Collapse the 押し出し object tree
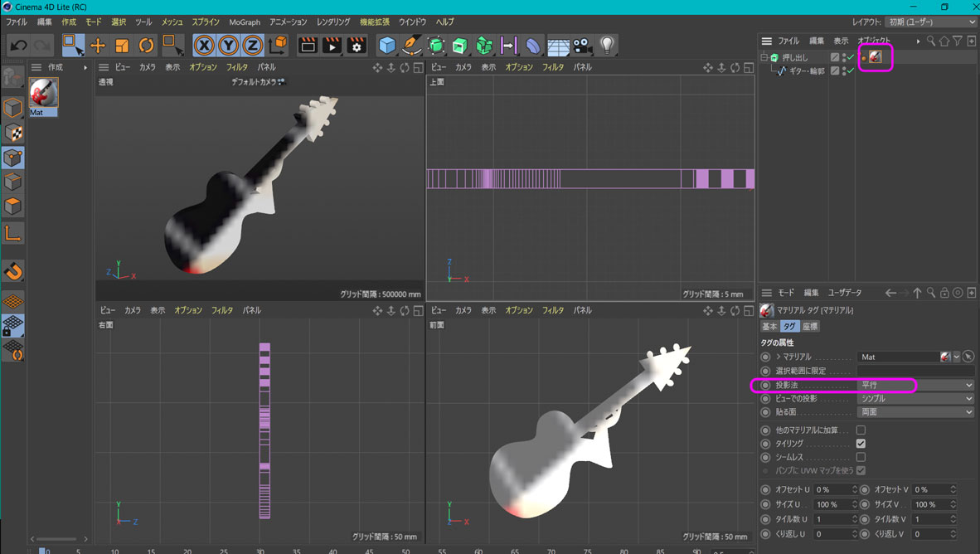 click(764, 58)
